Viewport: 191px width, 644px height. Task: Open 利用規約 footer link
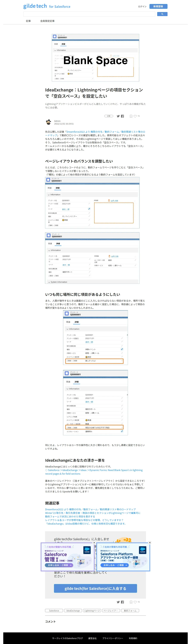133,638
